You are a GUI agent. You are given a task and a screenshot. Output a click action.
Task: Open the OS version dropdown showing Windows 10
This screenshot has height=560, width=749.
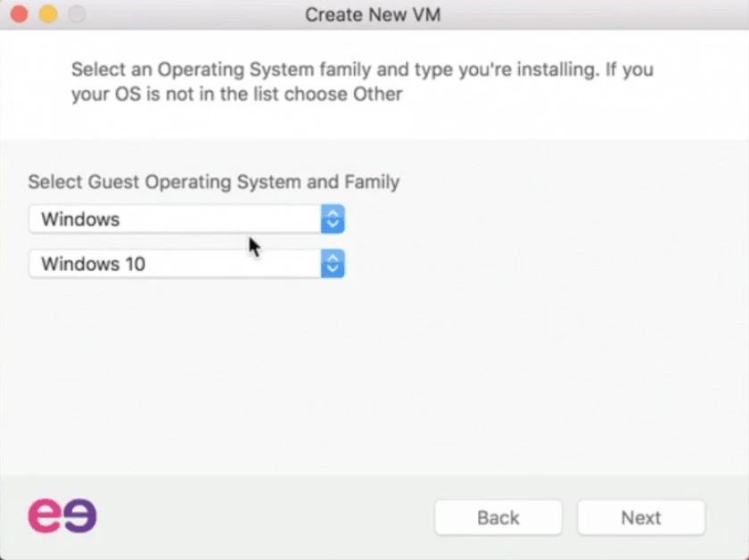point(186,263)
